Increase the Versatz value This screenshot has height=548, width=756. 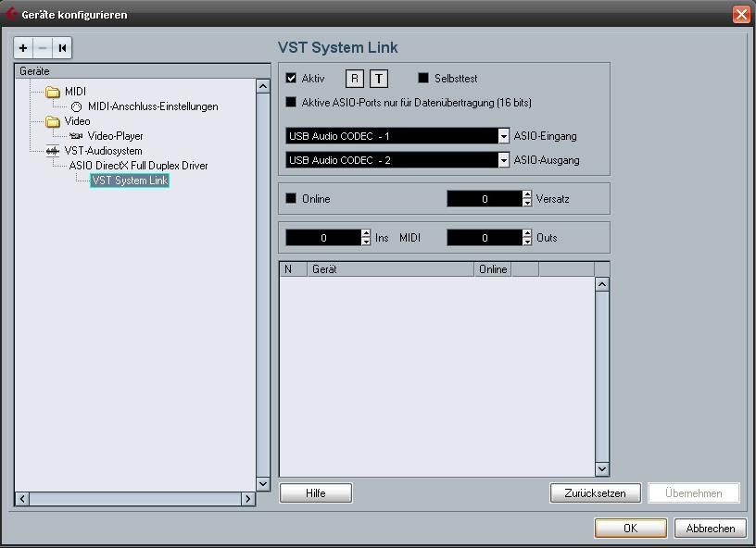coord(527,194)
